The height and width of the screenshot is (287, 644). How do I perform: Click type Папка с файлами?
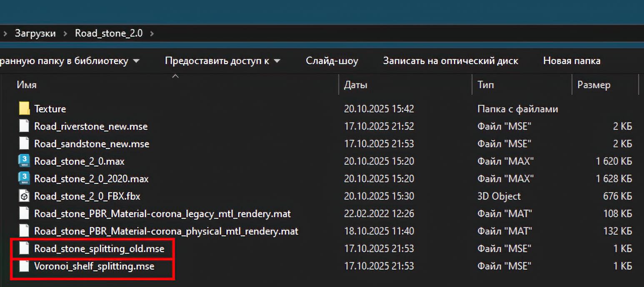point(518,109)
